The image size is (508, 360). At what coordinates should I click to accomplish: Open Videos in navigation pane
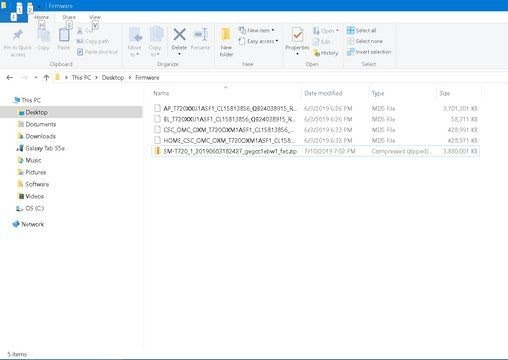(31, 196)
